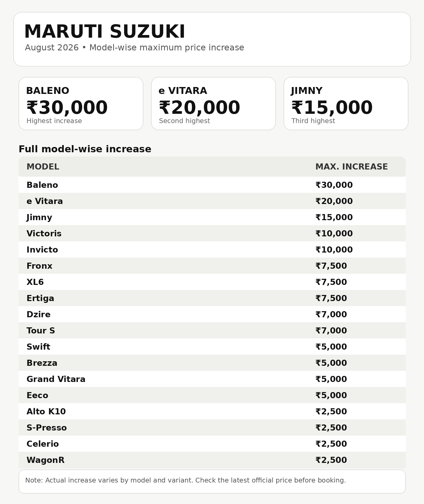This screenshot has height=504, width=424.
Task: Select the e VITARA second highest card
Action: tap(213, 103)
